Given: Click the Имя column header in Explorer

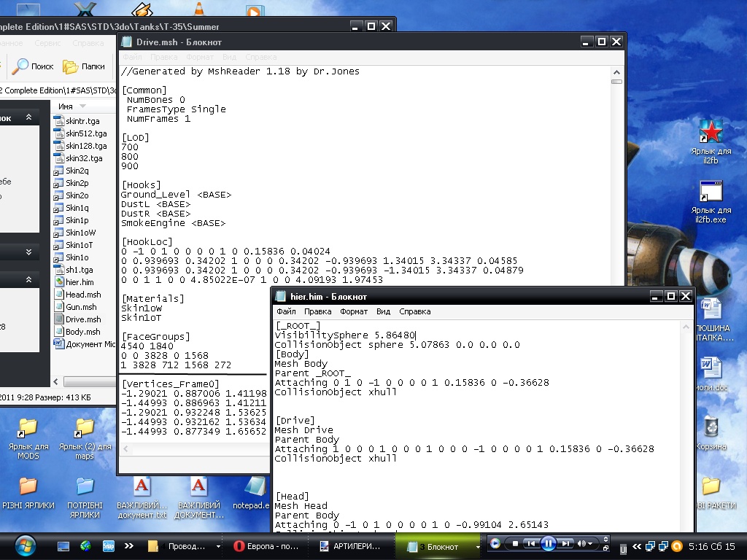Looking at the screenshot, I should 66,106.
